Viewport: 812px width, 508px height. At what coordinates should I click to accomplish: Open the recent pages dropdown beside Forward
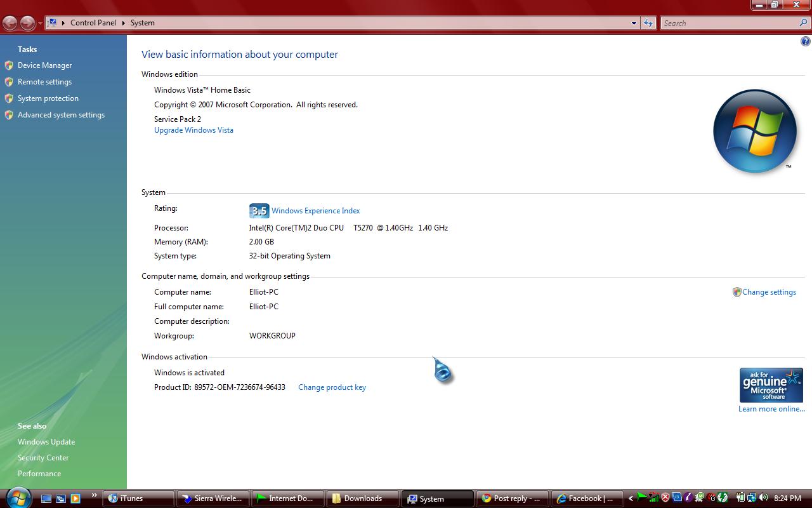[x=40, y=23]
